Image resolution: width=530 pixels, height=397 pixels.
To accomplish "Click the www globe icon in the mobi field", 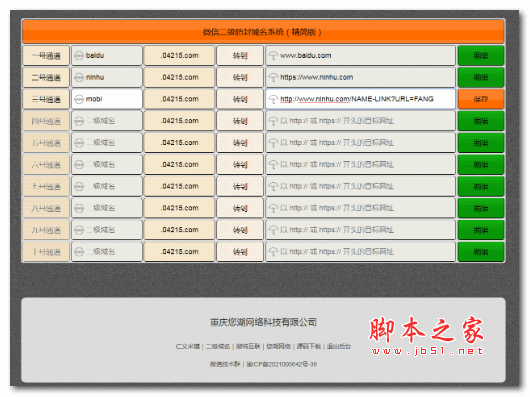I will (x=79, y=99).
